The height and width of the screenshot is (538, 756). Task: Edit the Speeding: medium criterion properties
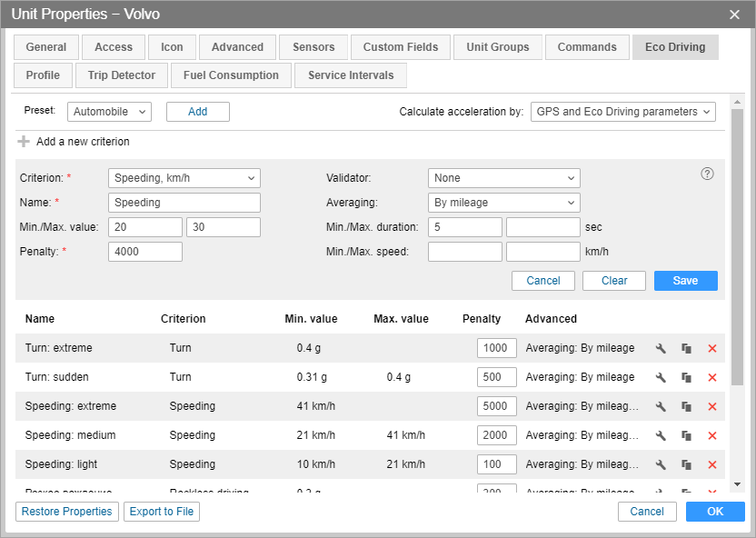coord(661,435)
